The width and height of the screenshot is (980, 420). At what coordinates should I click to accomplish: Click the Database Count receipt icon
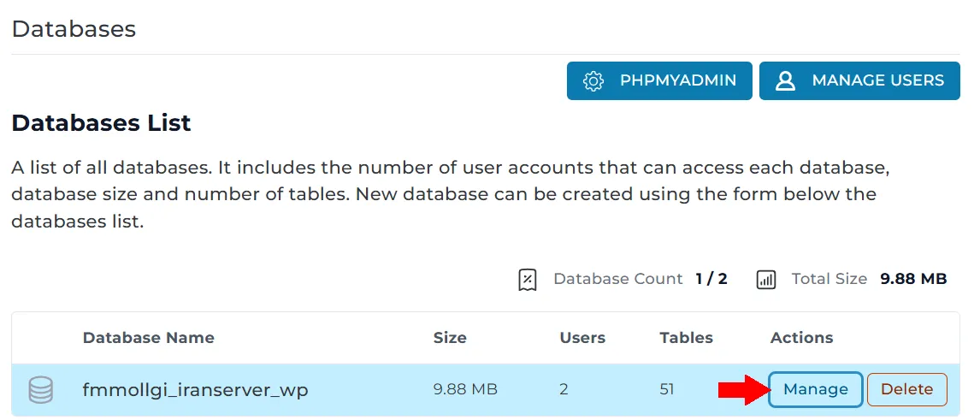tap(528, 280)
